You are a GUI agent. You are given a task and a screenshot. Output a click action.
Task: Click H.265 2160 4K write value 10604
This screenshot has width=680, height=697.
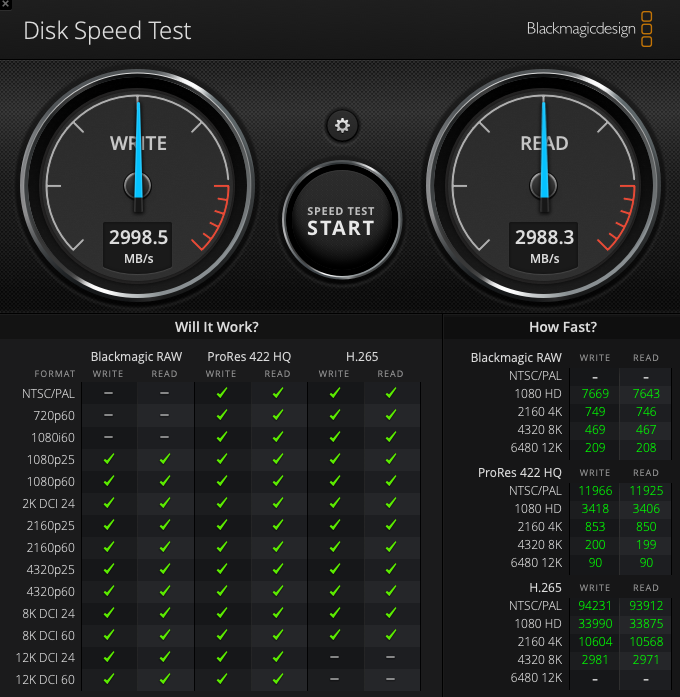(x=595, y=642)
